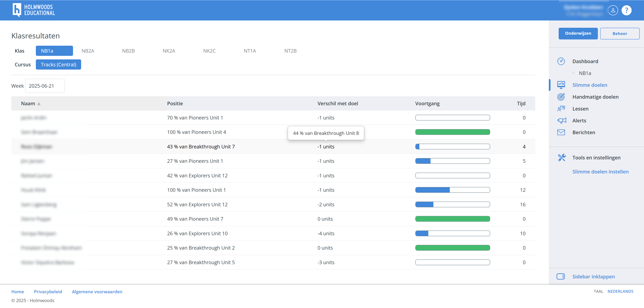Select class NT2B tab
This screenshot has width=644, height=308.
(290, 51)
